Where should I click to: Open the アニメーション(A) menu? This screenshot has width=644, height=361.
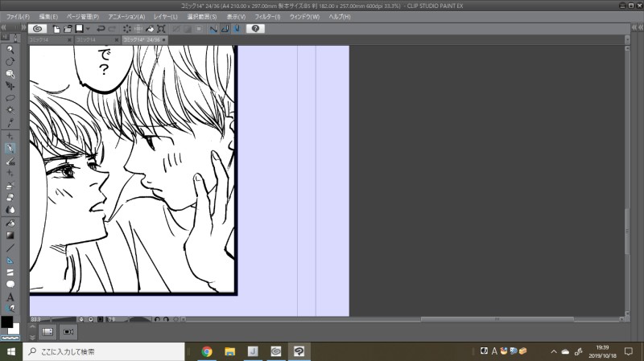(x=126, y=17)
